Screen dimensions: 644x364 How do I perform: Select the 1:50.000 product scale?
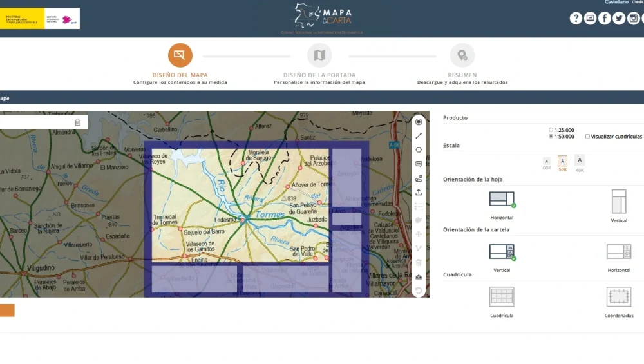tap(551, 137)
